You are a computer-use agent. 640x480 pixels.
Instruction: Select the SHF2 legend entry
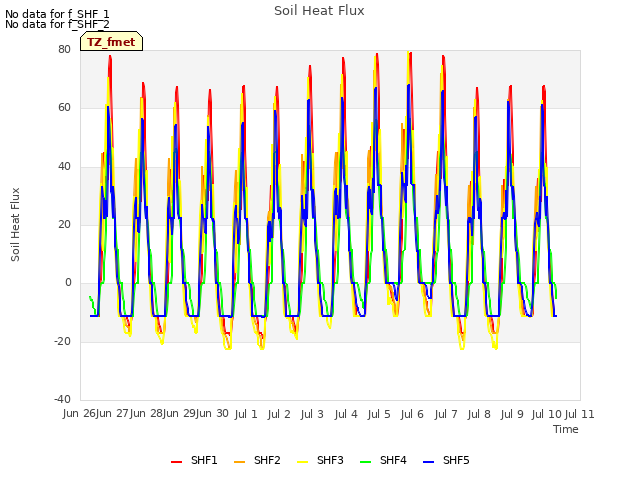click(x=257, y=460)
